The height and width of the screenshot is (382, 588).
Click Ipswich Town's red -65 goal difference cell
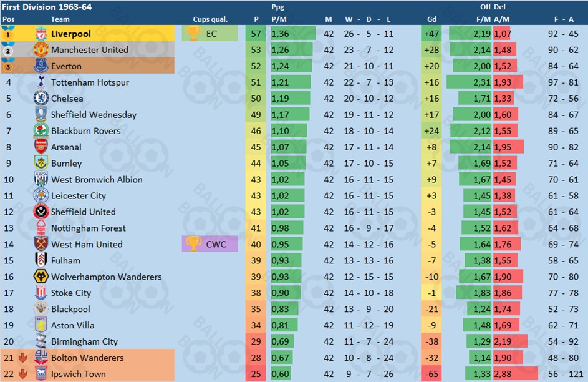click(431, 374)
